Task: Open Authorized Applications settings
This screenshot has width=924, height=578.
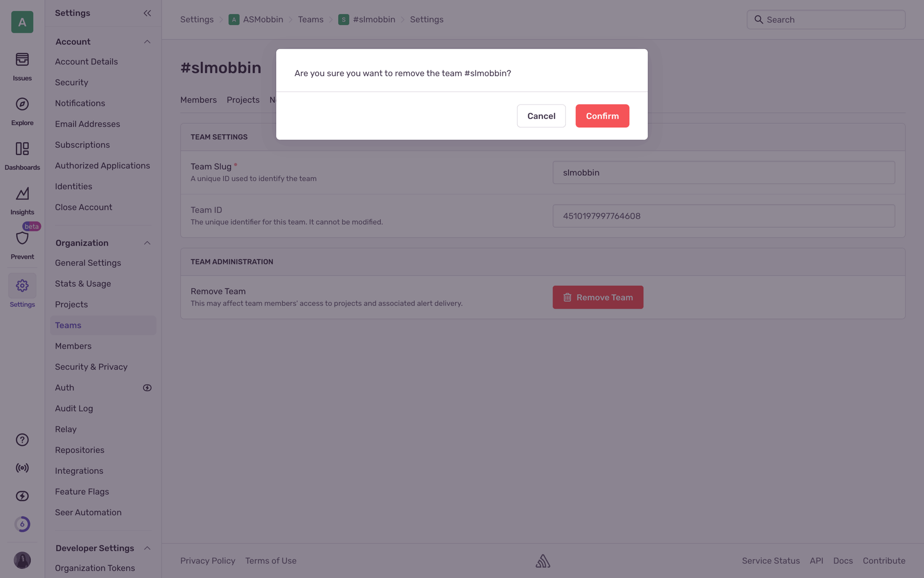Action: click(x=103, y=165)
